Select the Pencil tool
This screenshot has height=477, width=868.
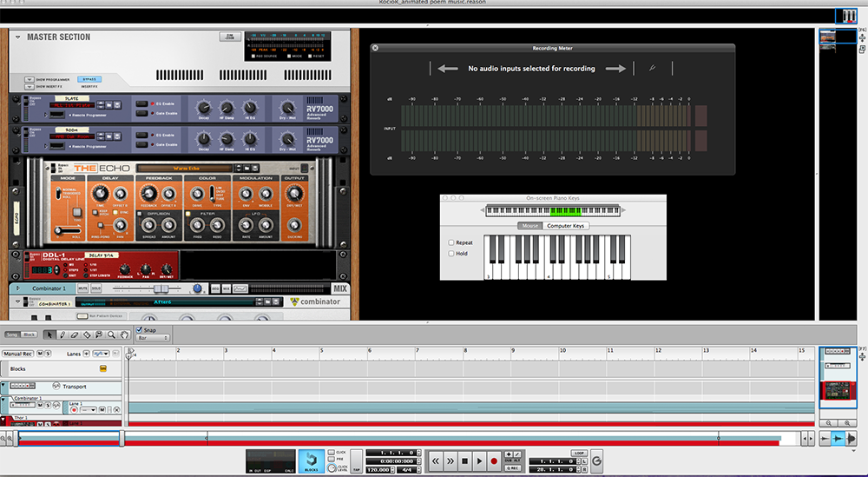[62, 335]
